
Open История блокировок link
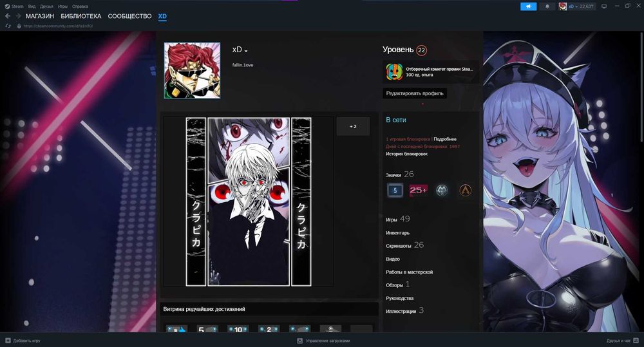pyautogui.click(x=406, y=154)
